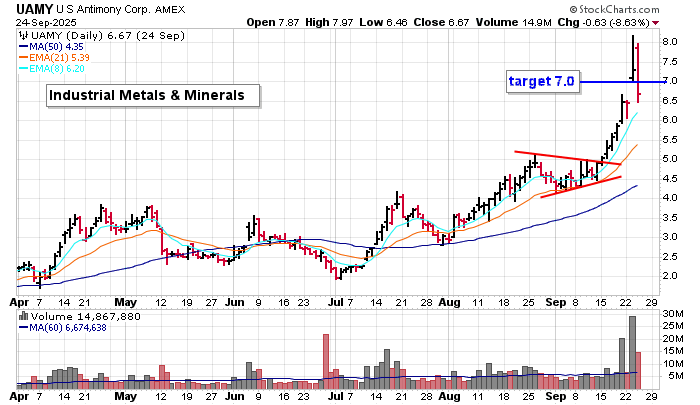Select the lower red ascending trendline
Viewport: 700px width, 405px height.
tap(580, 186)
